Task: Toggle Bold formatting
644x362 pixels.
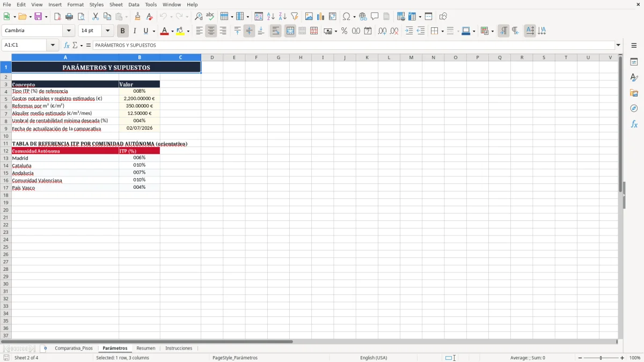Action: click(x=122, y=31)
